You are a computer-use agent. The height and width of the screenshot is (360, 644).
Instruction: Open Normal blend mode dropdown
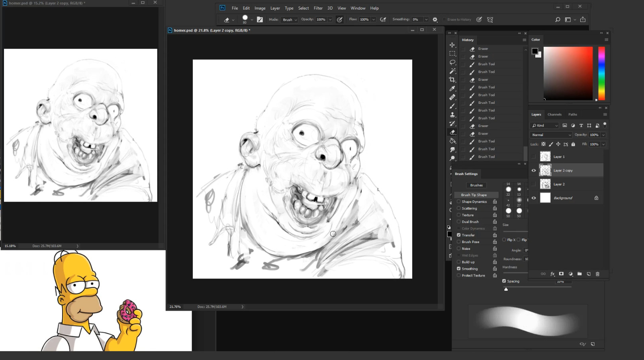[x=552, y=135]
